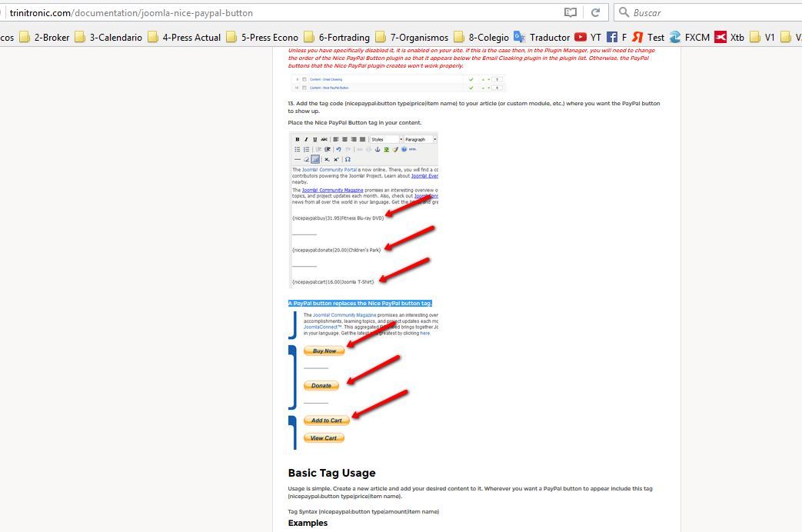Open the Test bookmark

coord(648,38)
